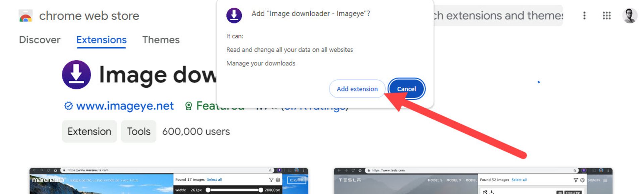Screen dimensions: 644x194
Task: Visit www.imageye.net publisher link
Action: (125, 106)
